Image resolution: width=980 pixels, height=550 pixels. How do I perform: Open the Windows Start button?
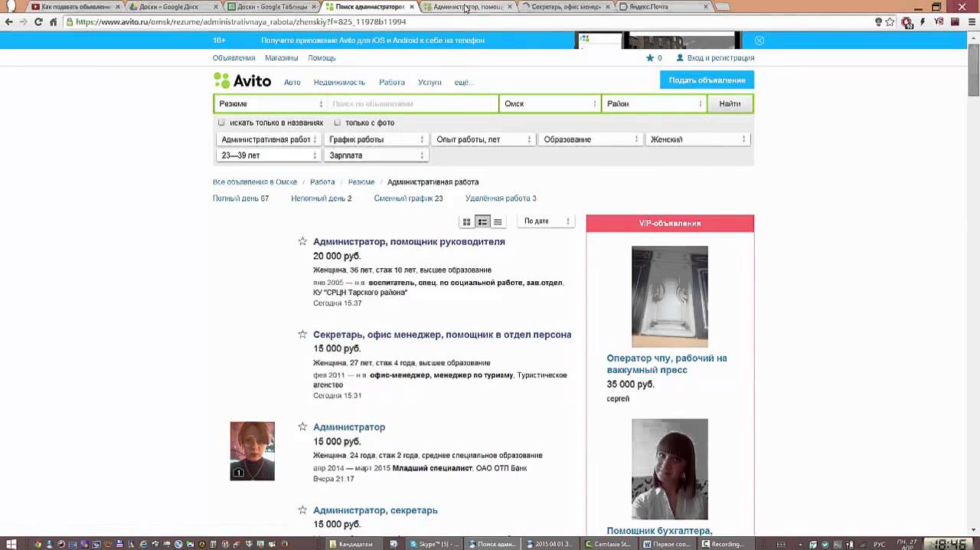(x=11, y=544)
